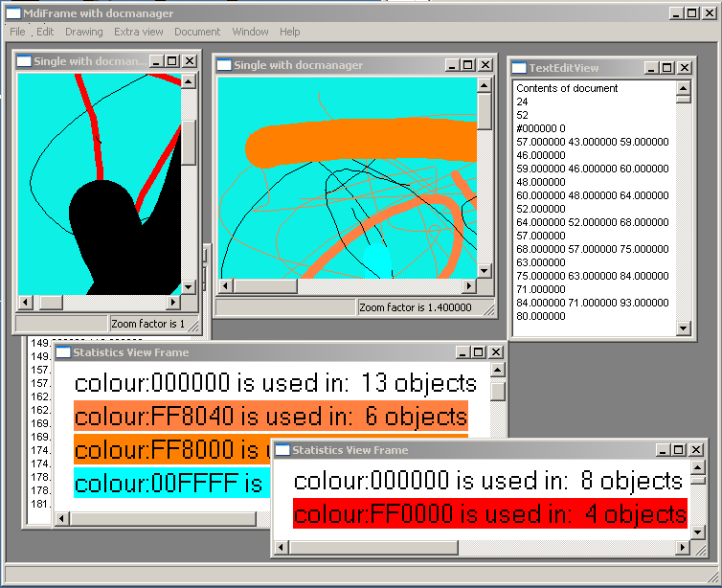
Task: Maximize the TextEditView window
Action: pyautogui.click(x=668, y=68)
